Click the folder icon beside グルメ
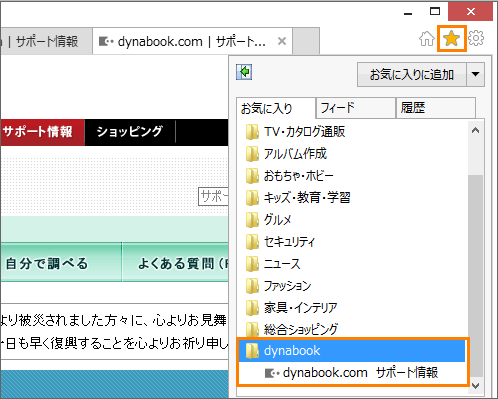 coord(252,220)
